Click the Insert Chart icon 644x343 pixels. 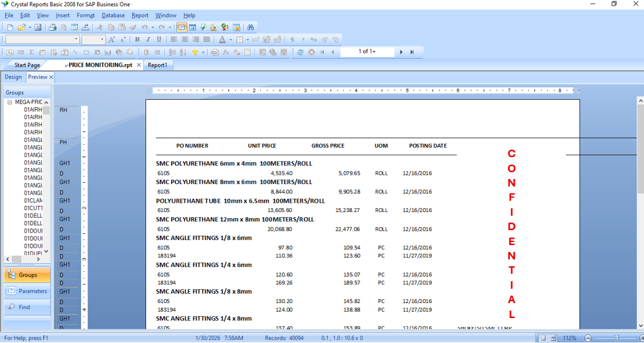(x=108, y=52)
